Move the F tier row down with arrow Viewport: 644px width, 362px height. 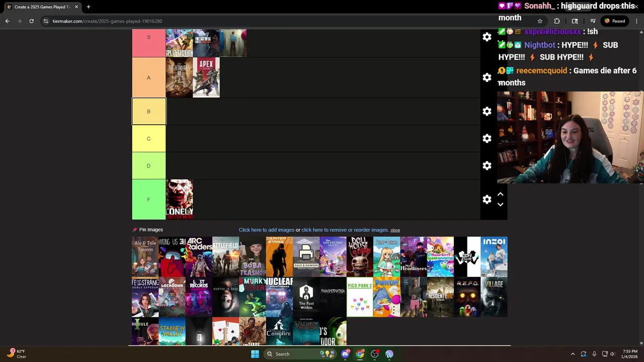(500, 205)
